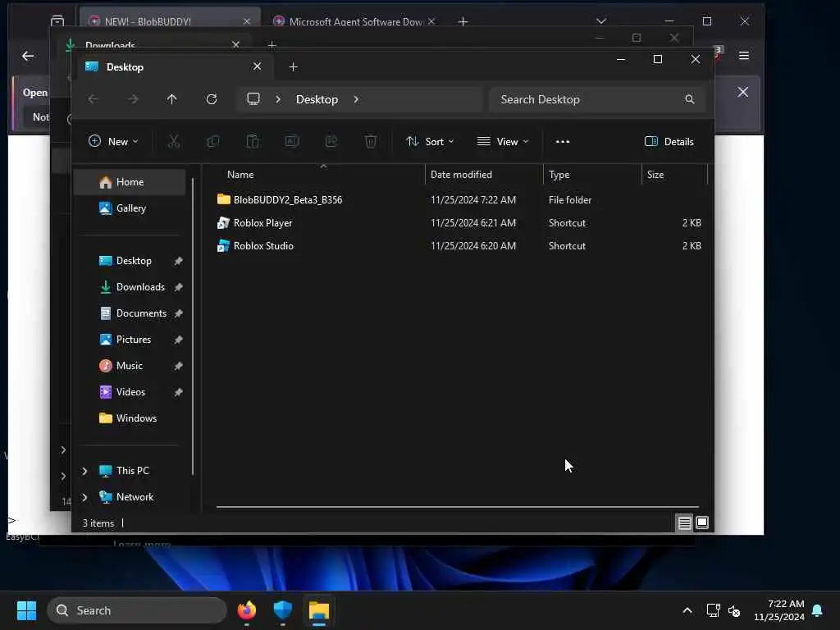Click Desktop pinned item in navigation pane
Screen dimensions: 840x630
click(134, 261)
